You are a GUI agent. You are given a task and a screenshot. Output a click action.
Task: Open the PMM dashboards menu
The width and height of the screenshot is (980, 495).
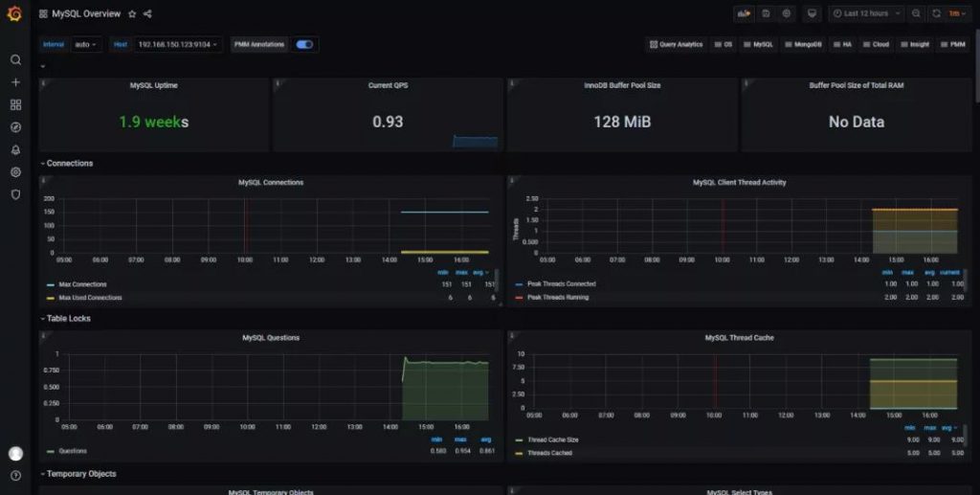pyautogui.click(x=954, y=44)
